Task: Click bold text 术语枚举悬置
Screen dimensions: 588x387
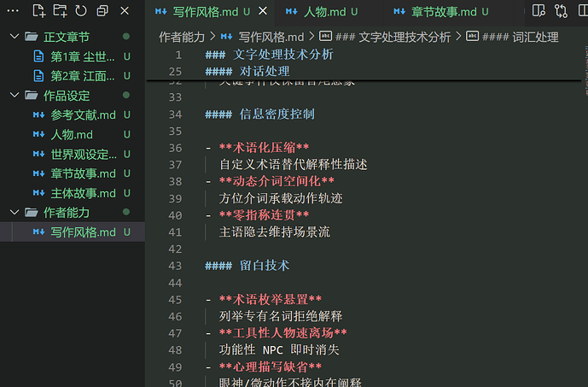Action: 270,299
